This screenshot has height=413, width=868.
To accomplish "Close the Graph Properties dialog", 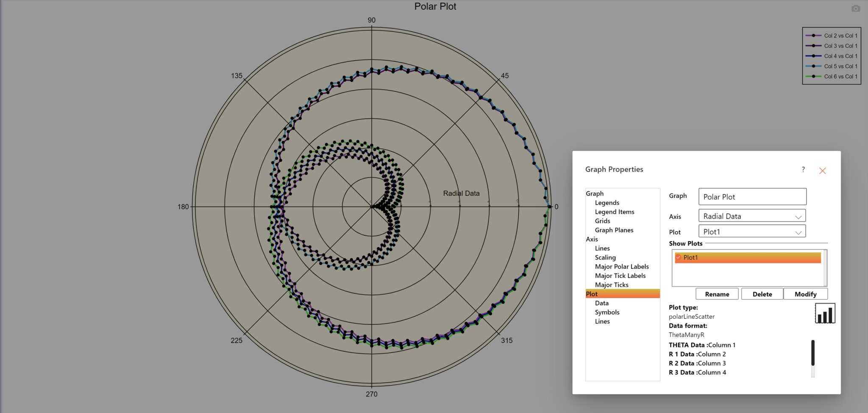I will point(822,171).
